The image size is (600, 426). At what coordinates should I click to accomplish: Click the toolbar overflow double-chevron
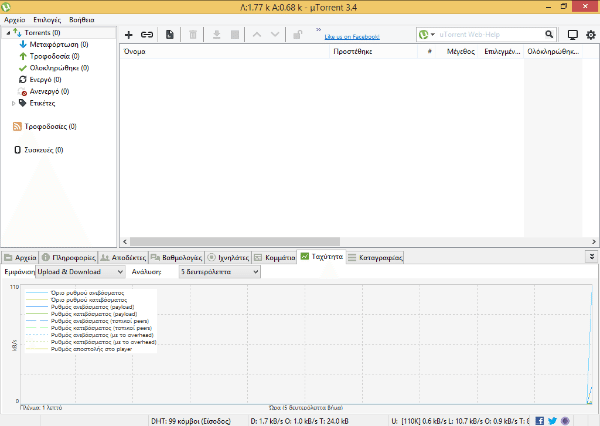(x=318, y=29)
